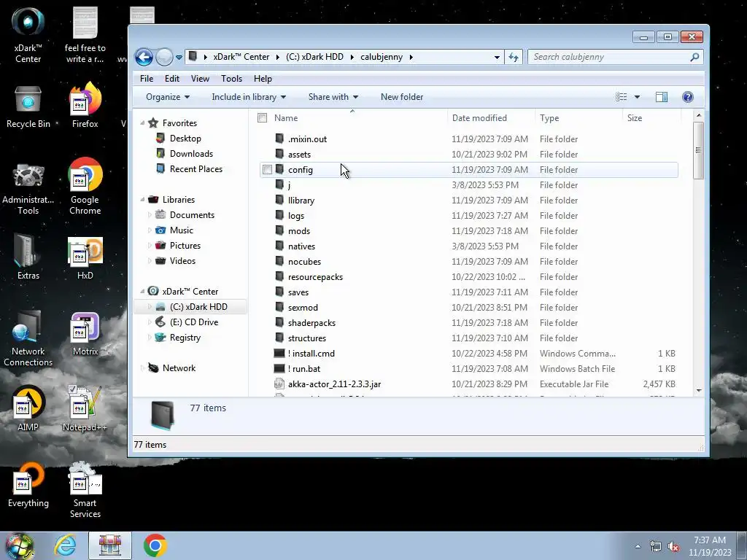The height and width of the screenshot is (560, 747).
Task: Click the Explorer Back arrow button
Action: (x=144, y=57)
